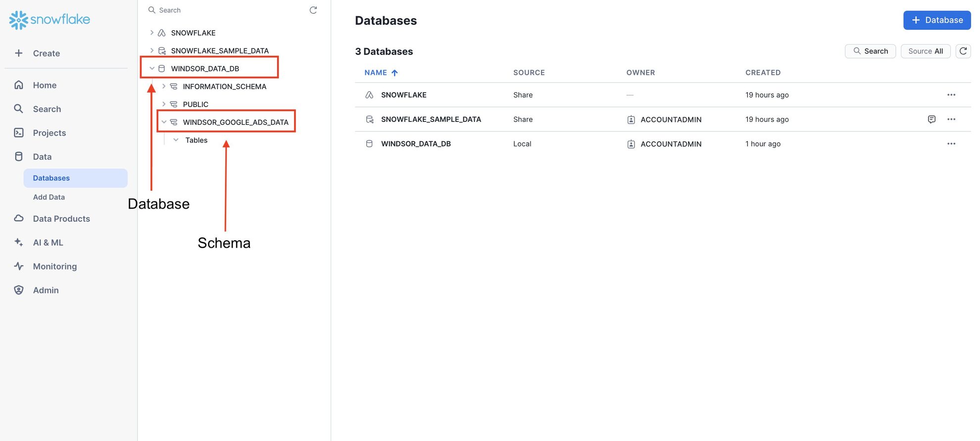Open more options for SNOWFLAKE_SAMPLE_DATA row
The width and height of the screenshot is (980, 441).
coord(951,119)
